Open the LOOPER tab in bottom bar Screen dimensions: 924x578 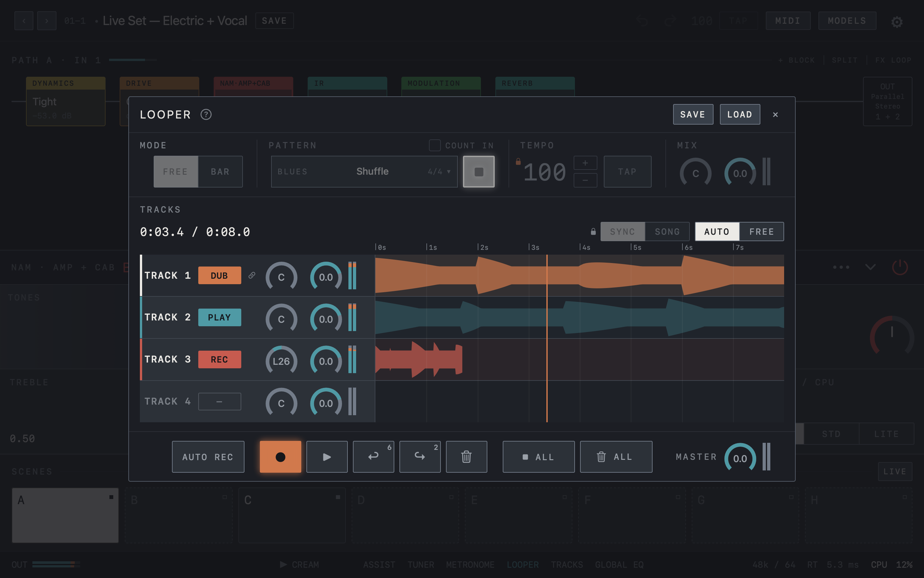[523, 565]
